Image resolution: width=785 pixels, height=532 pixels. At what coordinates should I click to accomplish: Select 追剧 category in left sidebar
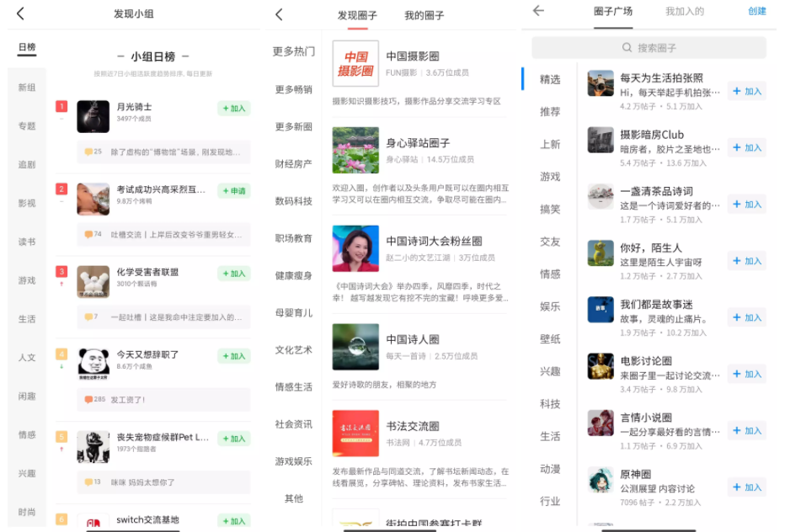point(27,164)
